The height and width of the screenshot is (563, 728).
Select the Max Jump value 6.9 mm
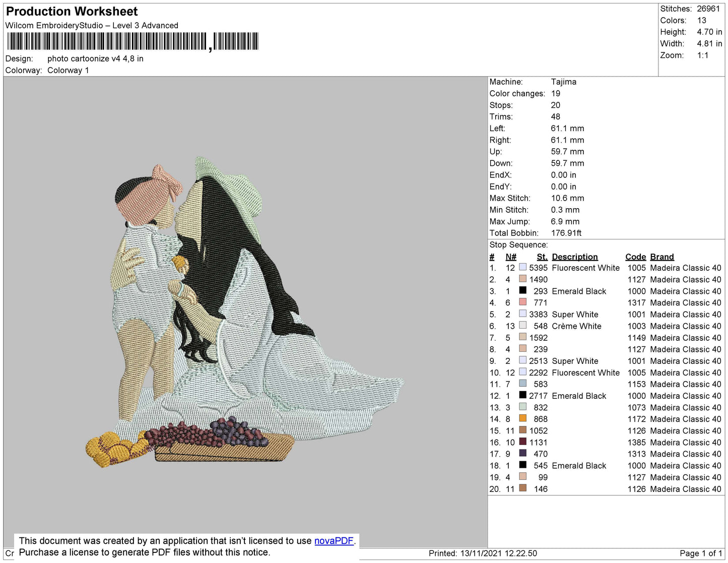coord(565,221)
